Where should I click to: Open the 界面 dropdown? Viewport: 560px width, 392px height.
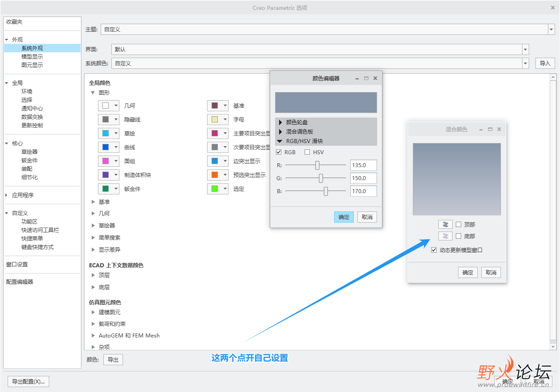[x=526, y=50]
